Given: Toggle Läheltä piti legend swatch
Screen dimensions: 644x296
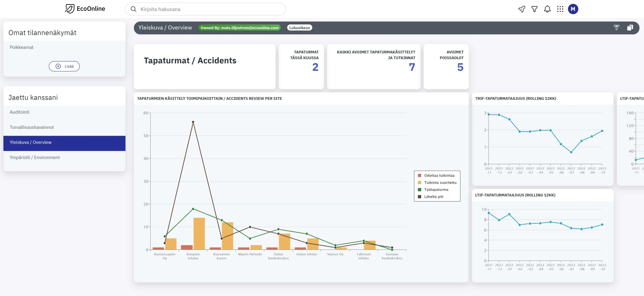Looking at the screenshot, I should coord(419,197).
